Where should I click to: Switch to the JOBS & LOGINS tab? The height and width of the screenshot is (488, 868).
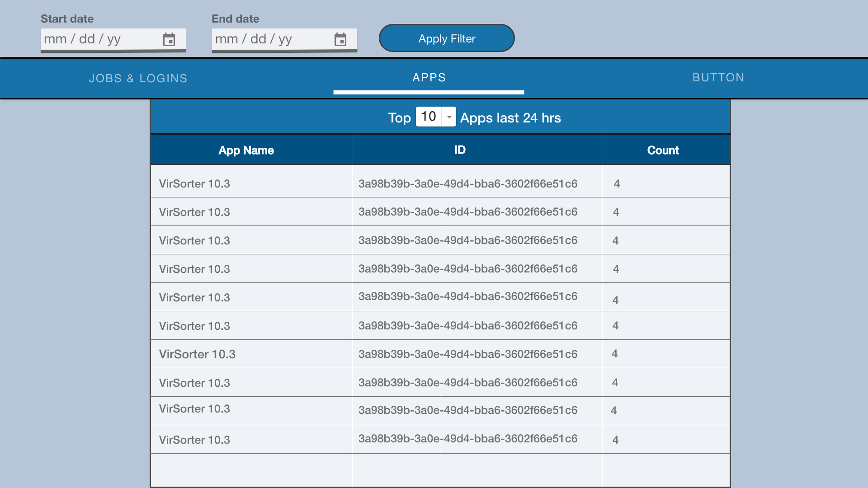click(138, 78)
